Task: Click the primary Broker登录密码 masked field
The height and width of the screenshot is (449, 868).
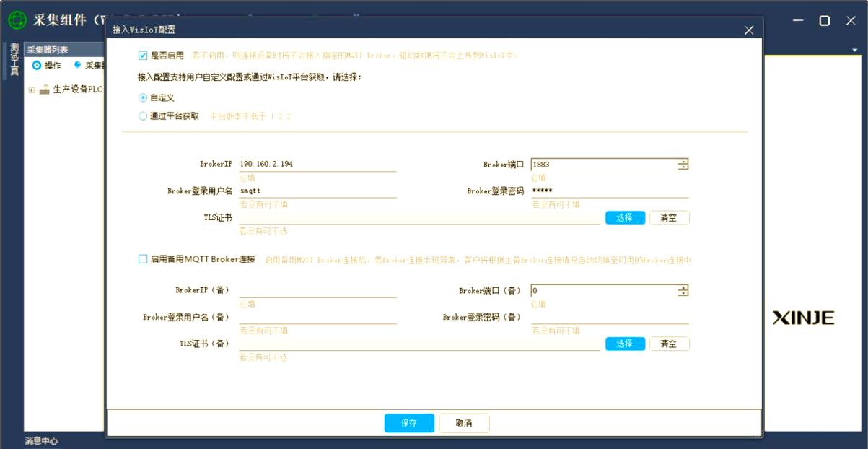Action: (610, 191)
